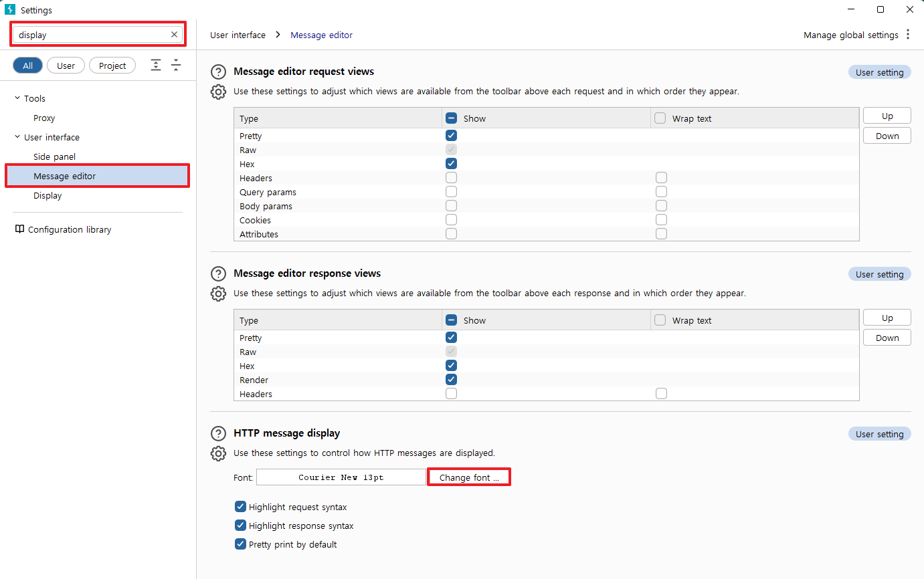Open gear options for HTTP message display

tap(218, 454)
